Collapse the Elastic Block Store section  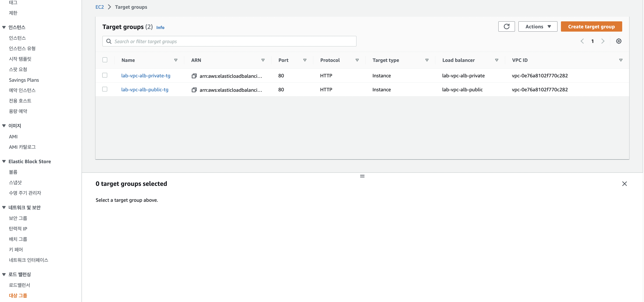click(x=4, y=161)
